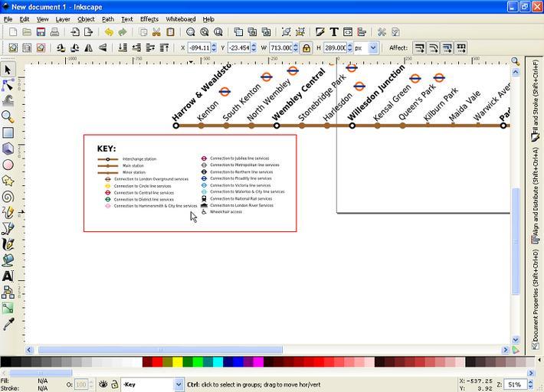Select the Rectangle tool
544x392 pixels.
(8, 132)
